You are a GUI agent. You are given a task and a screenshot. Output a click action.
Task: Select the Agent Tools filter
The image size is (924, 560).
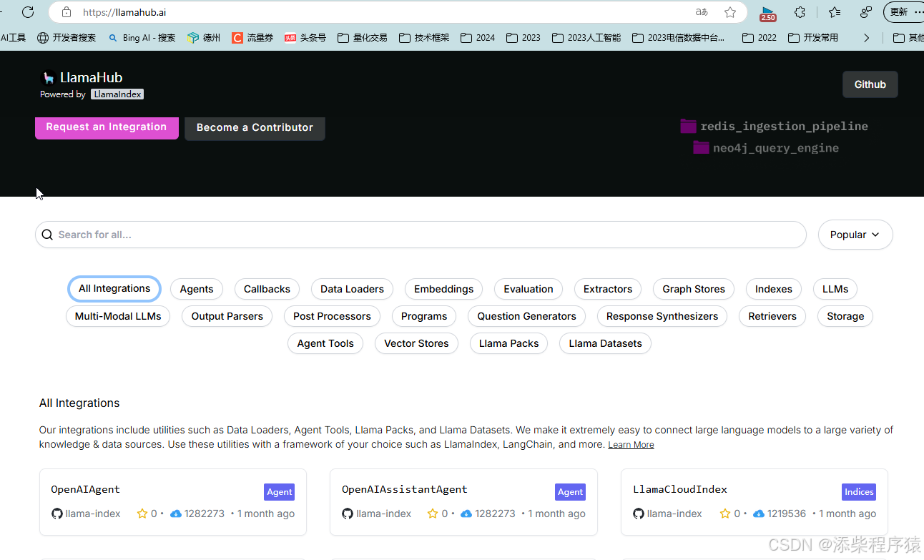tap(325, 343)
